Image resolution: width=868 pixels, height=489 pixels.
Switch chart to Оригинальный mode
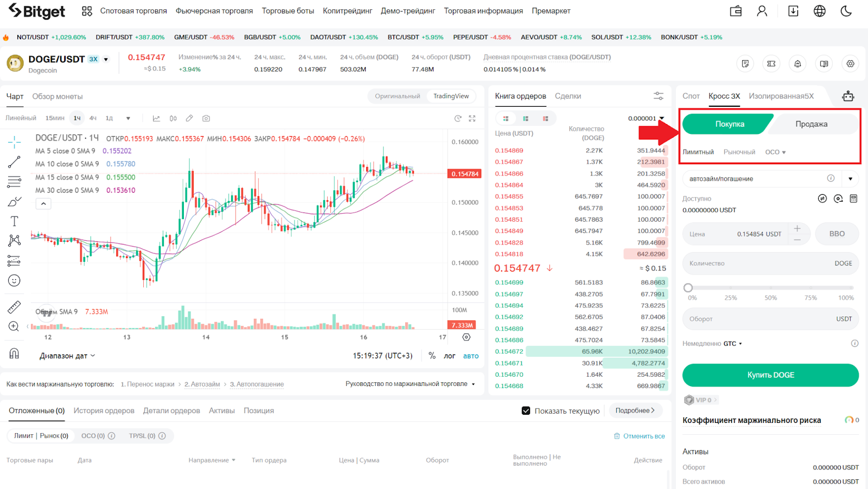(398, 96)
